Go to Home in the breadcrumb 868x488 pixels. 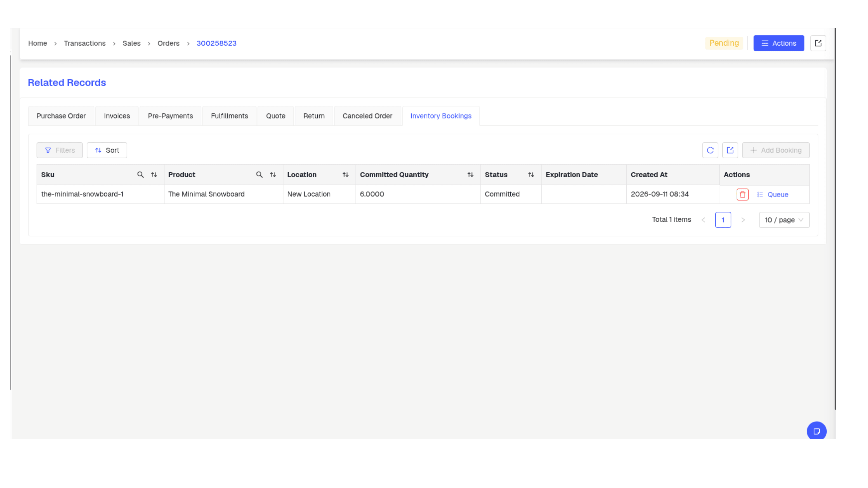[x=37, y=43]
